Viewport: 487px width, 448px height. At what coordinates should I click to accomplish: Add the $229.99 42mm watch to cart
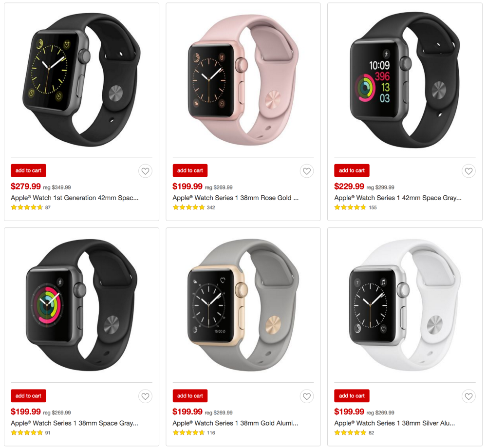pyautogui.click(x=352, y=170)
